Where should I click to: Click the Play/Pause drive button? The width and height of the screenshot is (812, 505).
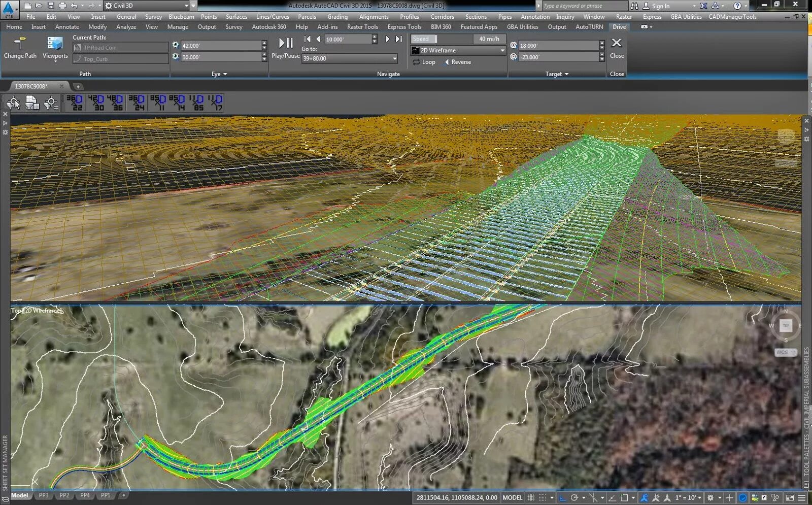point(286,47)
